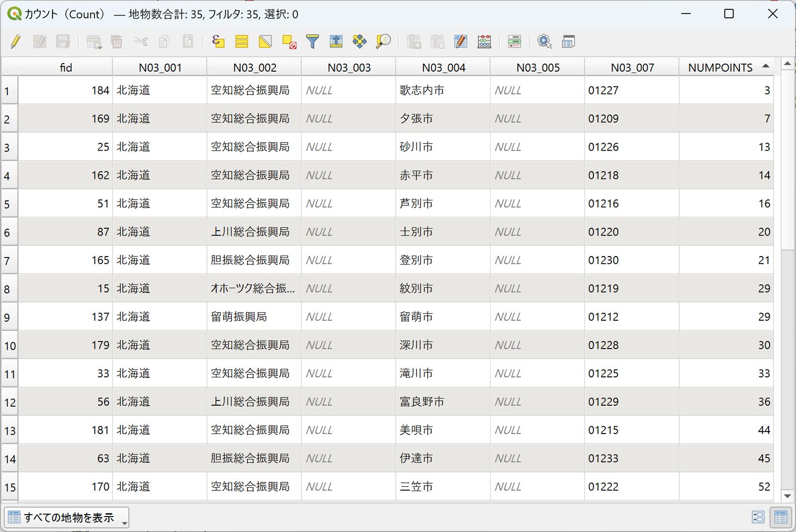Select row header number 7

coord(9,261)
